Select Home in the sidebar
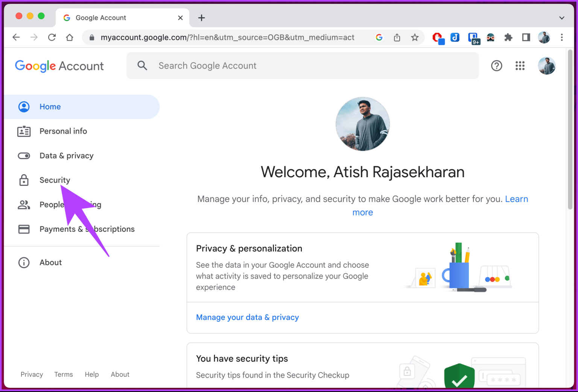 coord(50,106)
